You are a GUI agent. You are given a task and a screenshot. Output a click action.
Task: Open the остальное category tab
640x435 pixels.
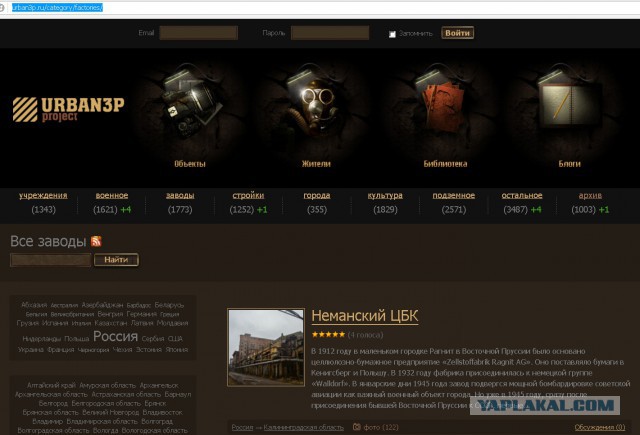click(x=522, y=195)
